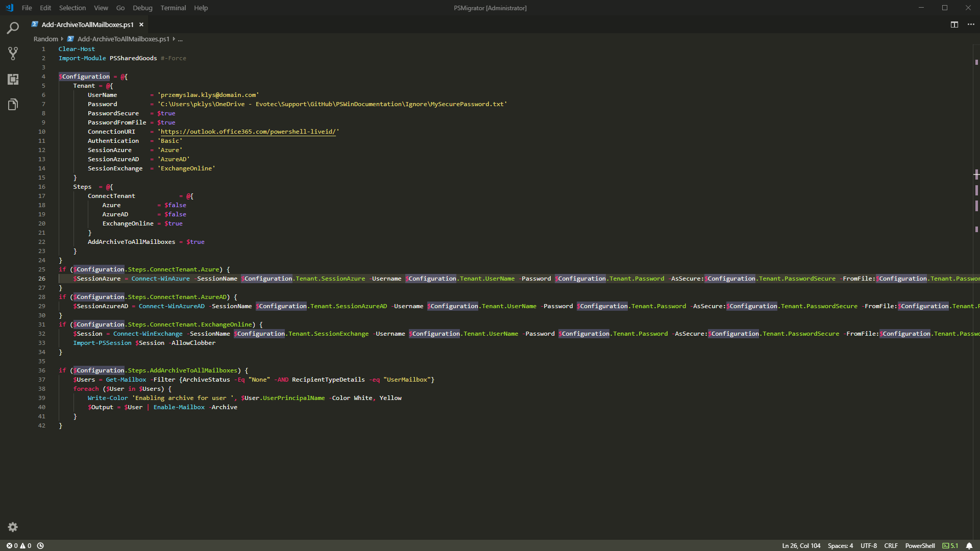Open the Terminal menu

pyautogui.click(x=173, y=8)
